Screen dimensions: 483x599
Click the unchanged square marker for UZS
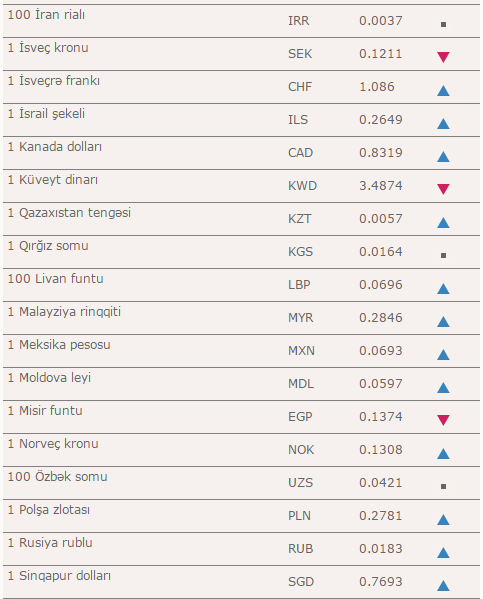click(443, 486)
